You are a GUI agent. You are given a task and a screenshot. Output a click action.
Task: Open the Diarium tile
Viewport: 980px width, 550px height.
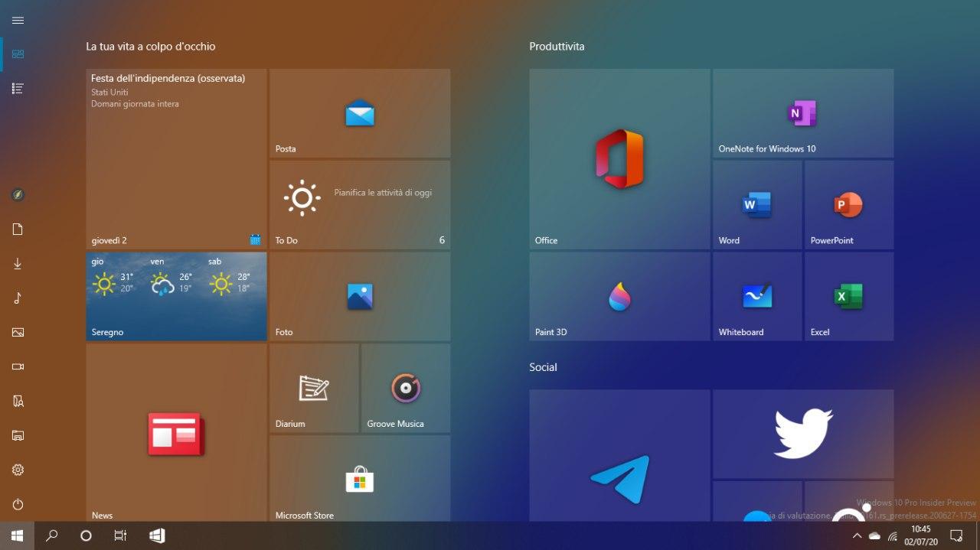click(314, 389)
